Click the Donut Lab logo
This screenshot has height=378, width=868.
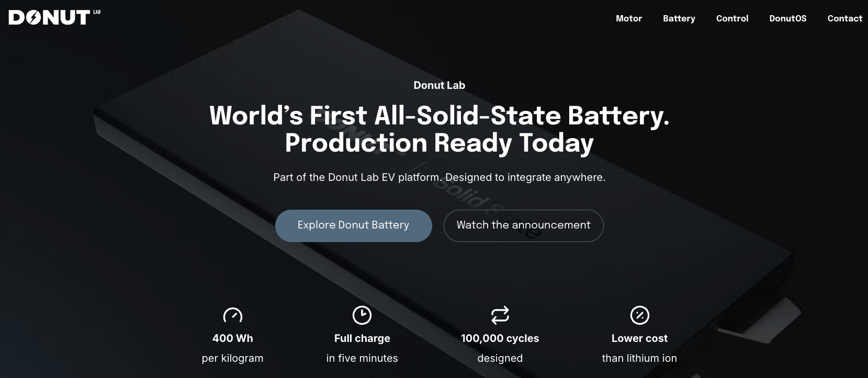click(x=54, y=17)
